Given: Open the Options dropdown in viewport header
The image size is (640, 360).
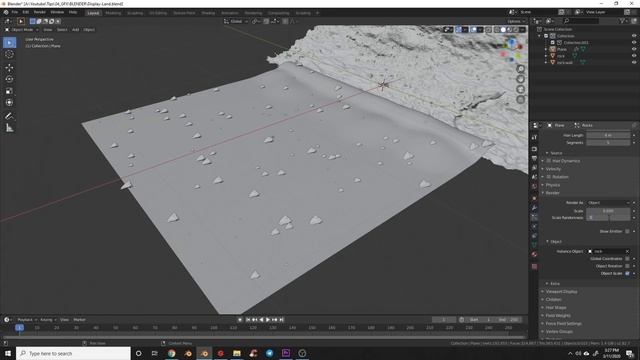Looking at the screenshot, I should click(516, 21).
